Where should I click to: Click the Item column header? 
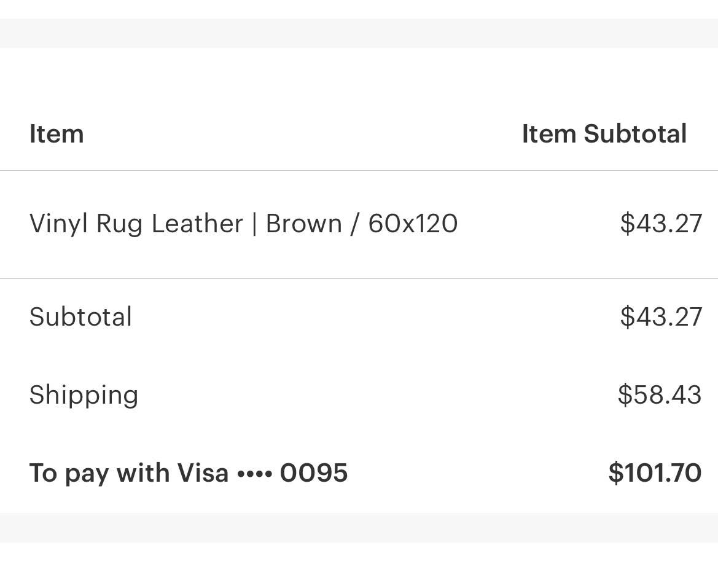[57, 134]
